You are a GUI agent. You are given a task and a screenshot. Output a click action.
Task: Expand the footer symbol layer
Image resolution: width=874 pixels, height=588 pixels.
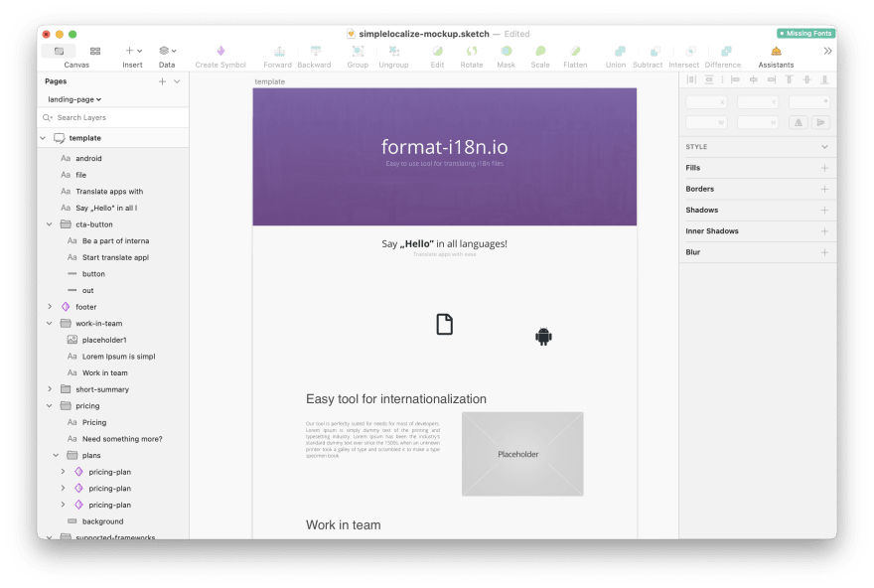coord(50,307)
